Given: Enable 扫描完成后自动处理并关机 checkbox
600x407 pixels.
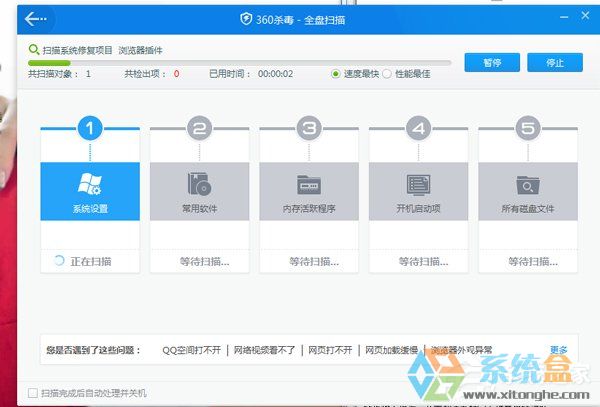Looking at the screenshot, I should pos(33,393).
